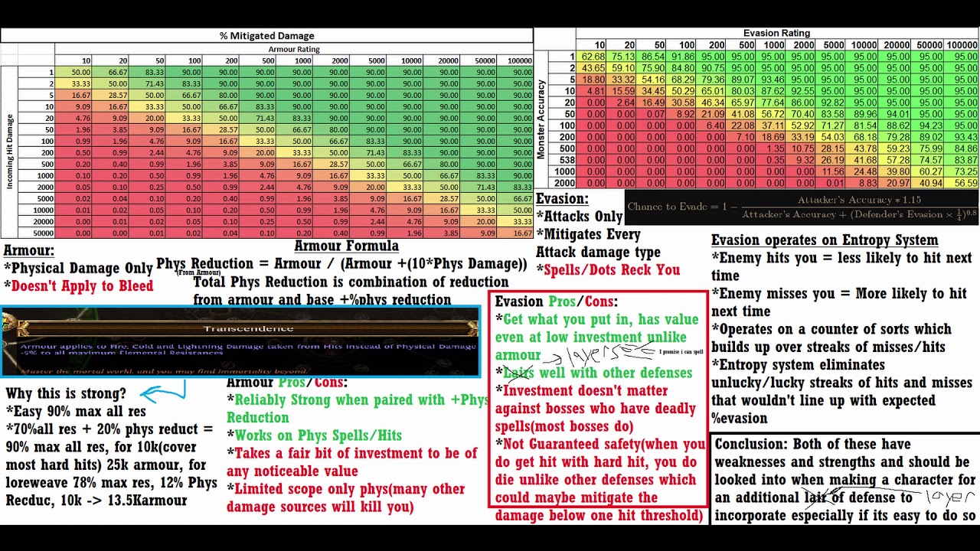The height and width of the screenshot is (551, 980).
Task: Select the green 'Reliably Strong when paired' line
Action: tap(358, 409)
